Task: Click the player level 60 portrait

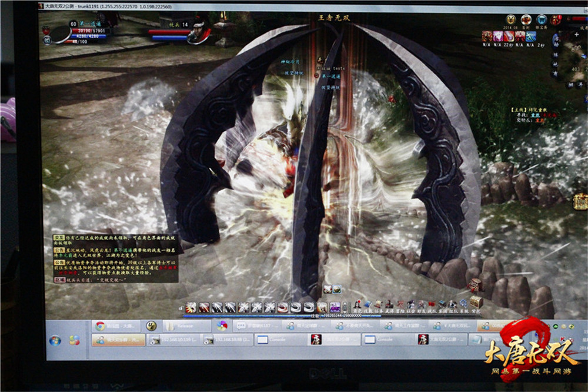Action: (x=61, y=34)
